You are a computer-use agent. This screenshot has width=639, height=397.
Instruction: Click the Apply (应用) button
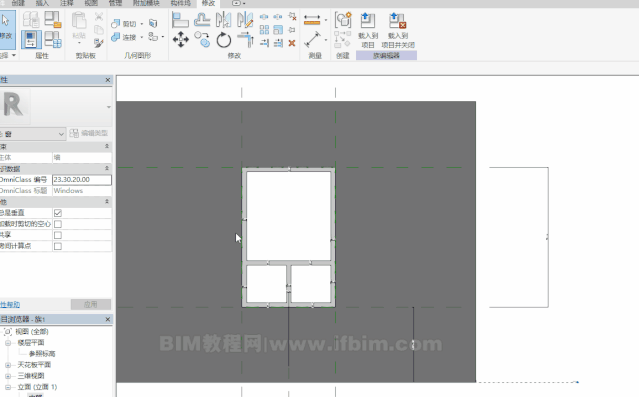click(x=90, y=304)
